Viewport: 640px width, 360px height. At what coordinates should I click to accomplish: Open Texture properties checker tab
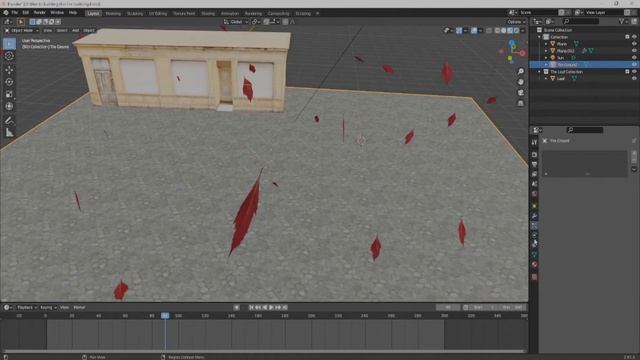coord(534,277)
